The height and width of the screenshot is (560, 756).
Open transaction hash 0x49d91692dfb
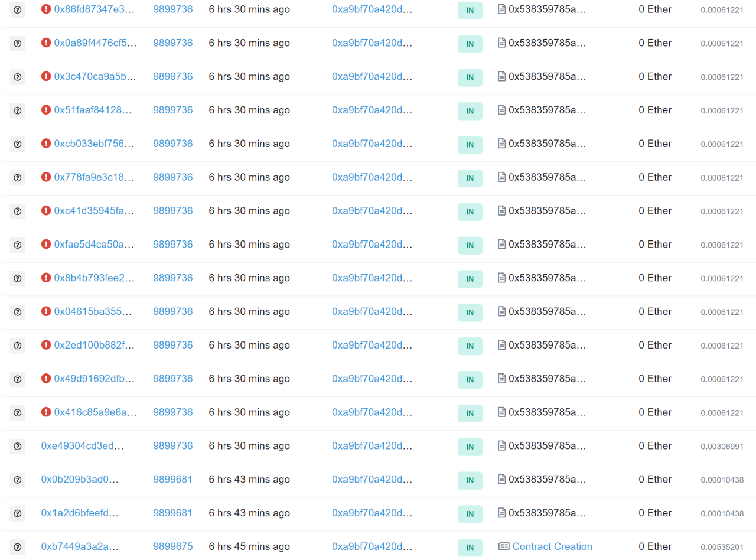point(94,379)
